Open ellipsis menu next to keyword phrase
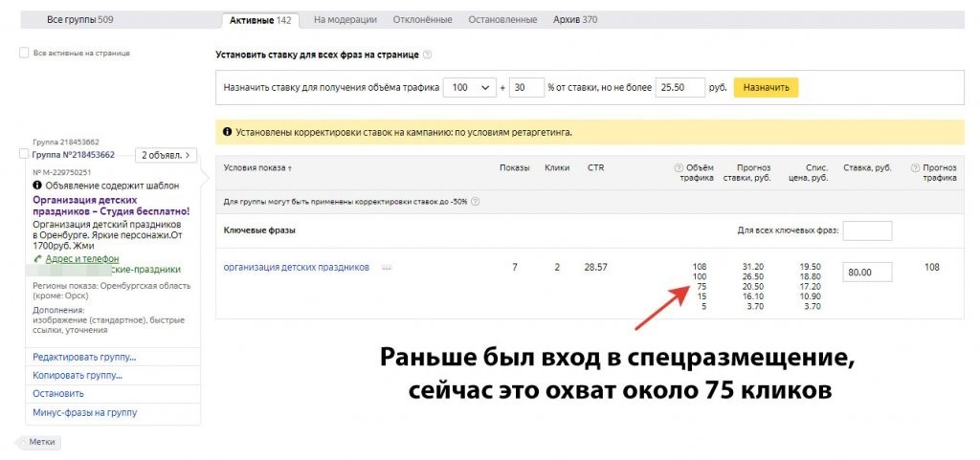The width and height of the screenshot is (980, 460). (387, 268)
